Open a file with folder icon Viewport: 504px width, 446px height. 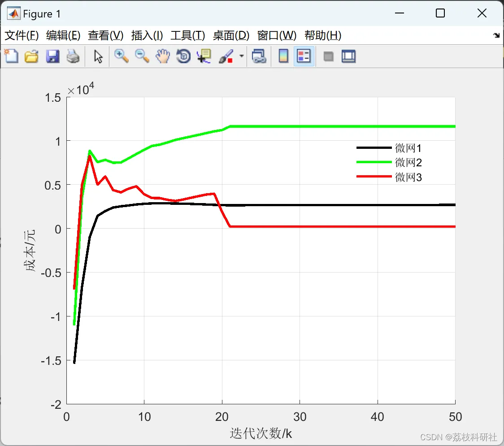pos(31,56)
